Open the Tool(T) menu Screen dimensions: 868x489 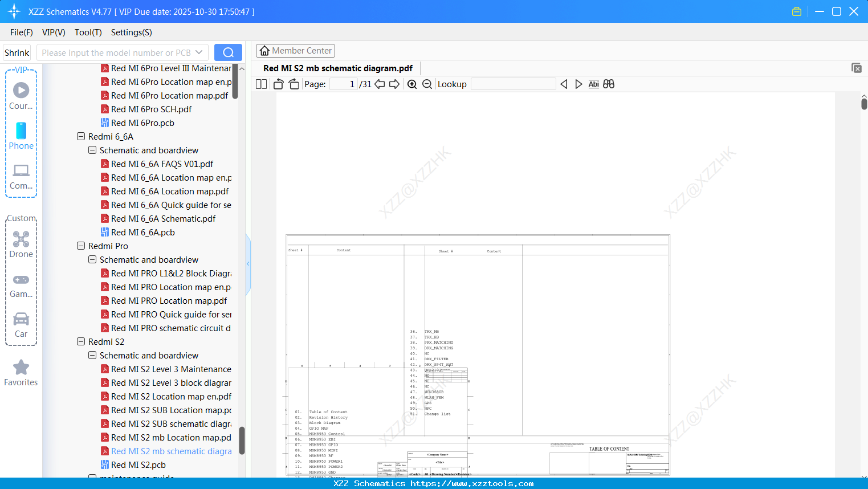click(x=88, y=32)
